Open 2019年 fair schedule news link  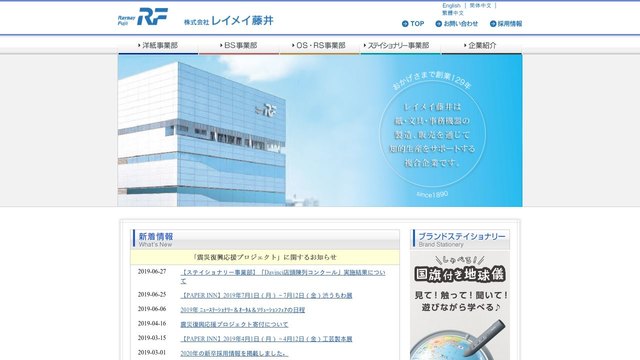click(x=242, y=310)
